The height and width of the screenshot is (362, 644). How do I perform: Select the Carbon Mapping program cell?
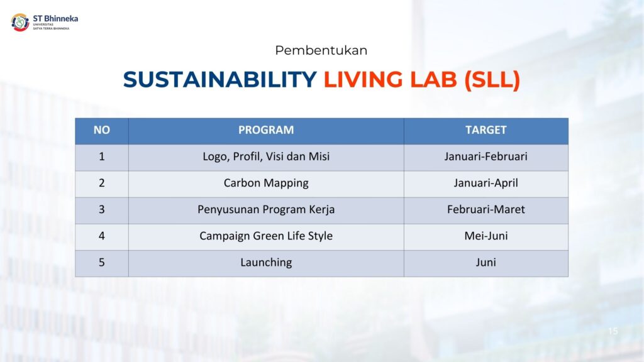click(x=266, y=183)
